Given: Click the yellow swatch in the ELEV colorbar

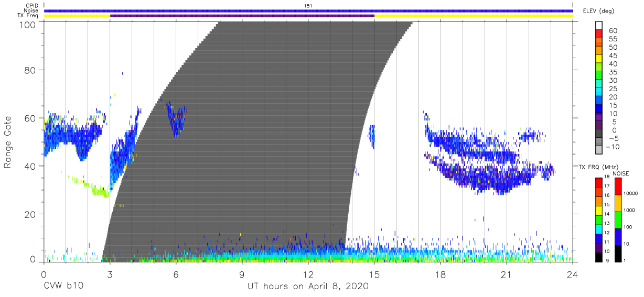Looking at the screenshot, I should [x=598, y=58].
